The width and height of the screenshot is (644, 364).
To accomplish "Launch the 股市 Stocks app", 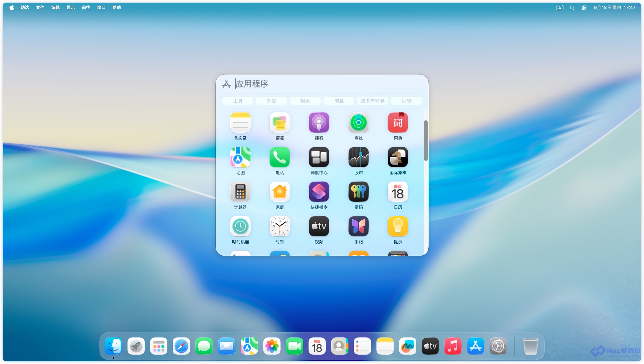I will tap(358, 157).
